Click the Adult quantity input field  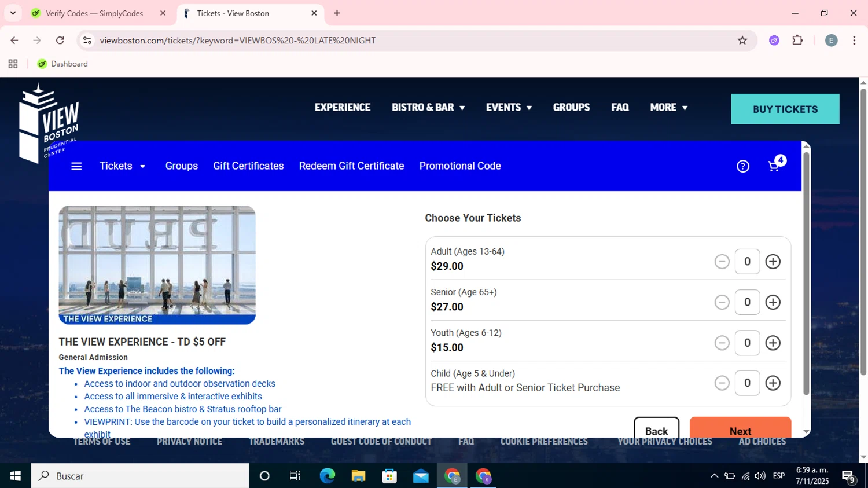(x=747, y=262)
